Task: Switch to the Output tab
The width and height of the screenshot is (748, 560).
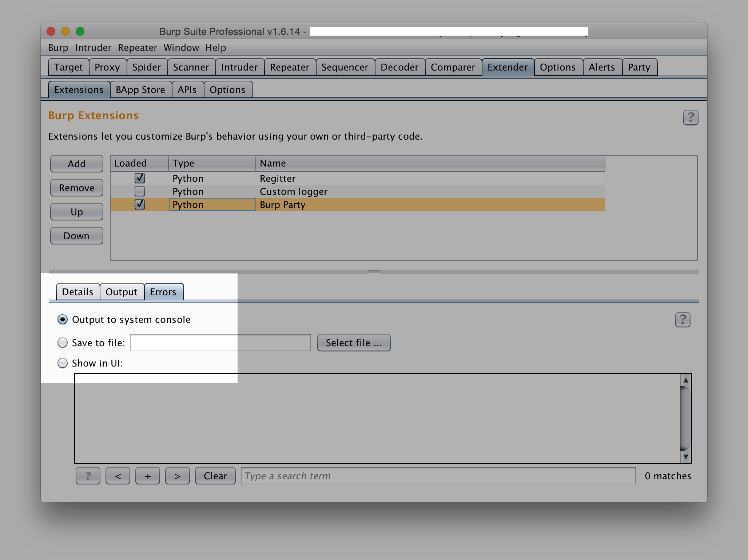Action: [x=121, y=292]
